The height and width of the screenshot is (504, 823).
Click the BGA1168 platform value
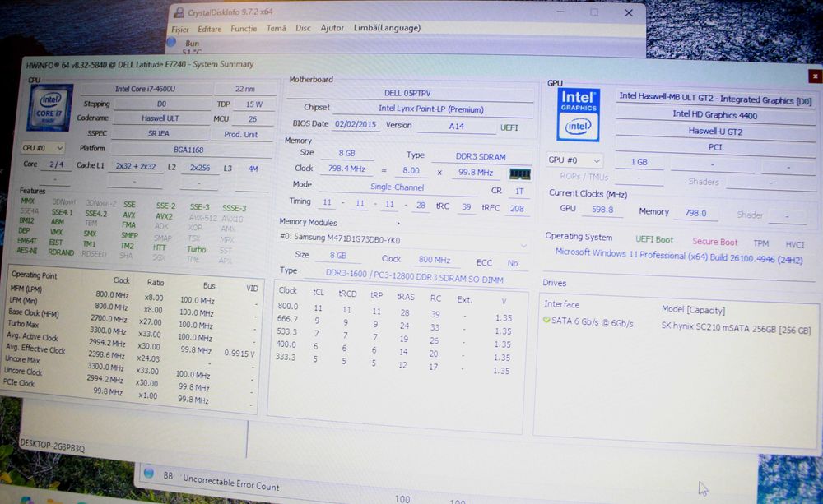coord(188,150)
